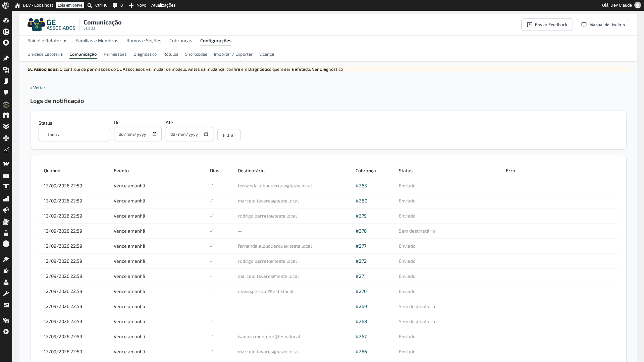The width and height of the screenshot is (644, 362).
Task: Open Users person icon in sidebar
Action: click(6, 282)
